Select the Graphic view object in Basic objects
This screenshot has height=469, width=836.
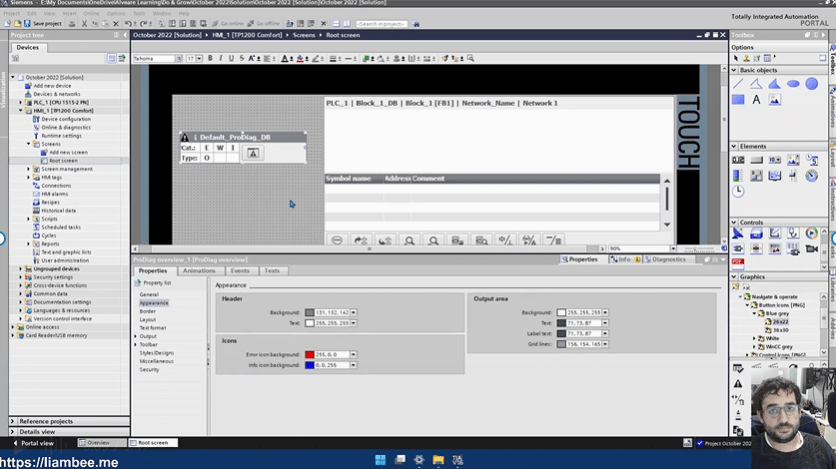(774, 100)
